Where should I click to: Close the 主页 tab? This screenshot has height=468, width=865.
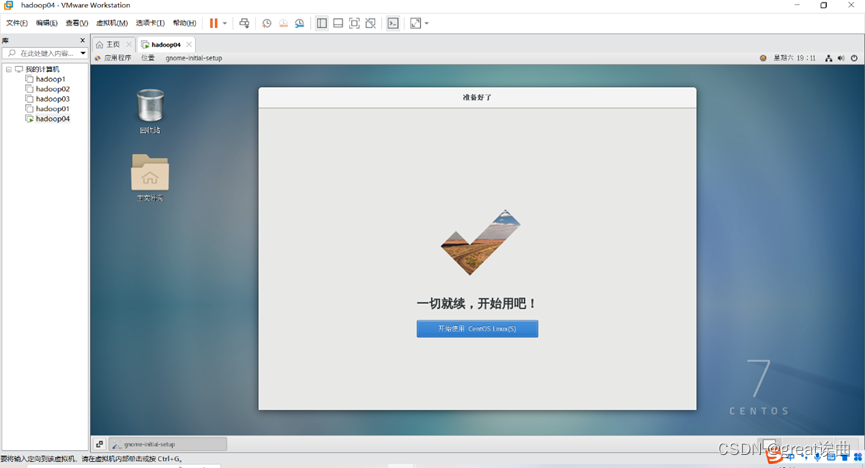tap(129, 44)
